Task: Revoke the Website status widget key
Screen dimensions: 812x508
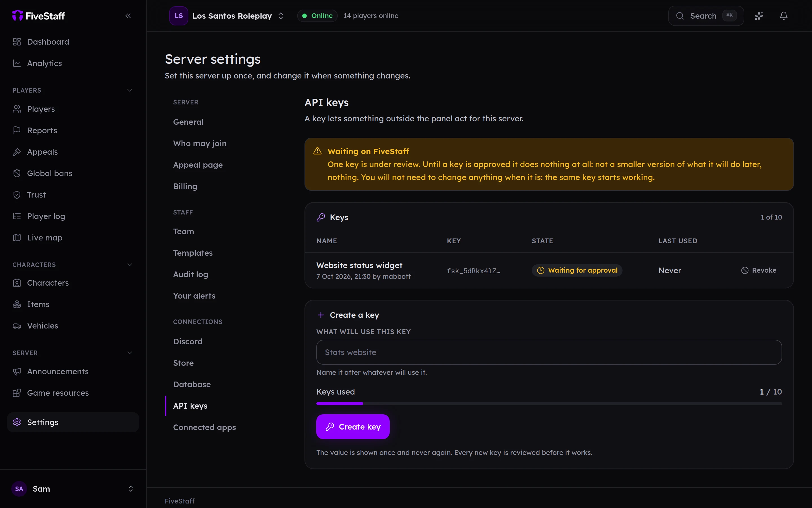Action: click(759, 270)
